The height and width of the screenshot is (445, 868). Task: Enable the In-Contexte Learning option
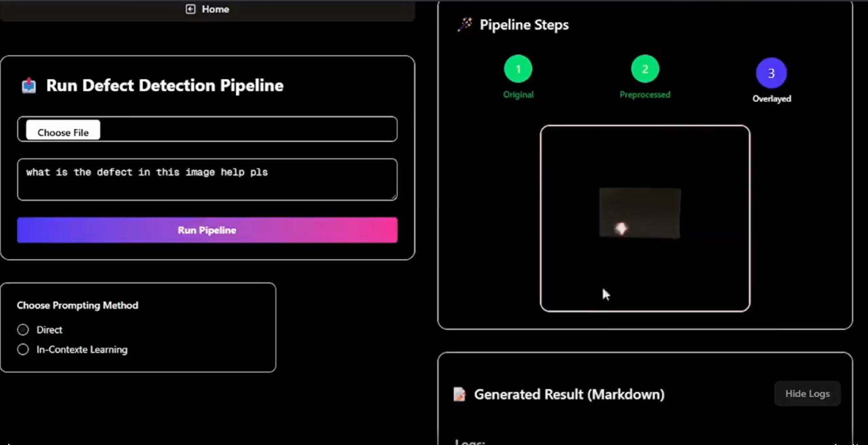[x=23, y=349]
